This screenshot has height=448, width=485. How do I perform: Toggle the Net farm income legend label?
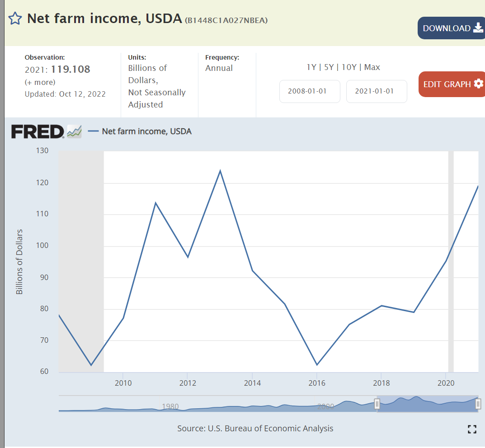click(146, 131)
